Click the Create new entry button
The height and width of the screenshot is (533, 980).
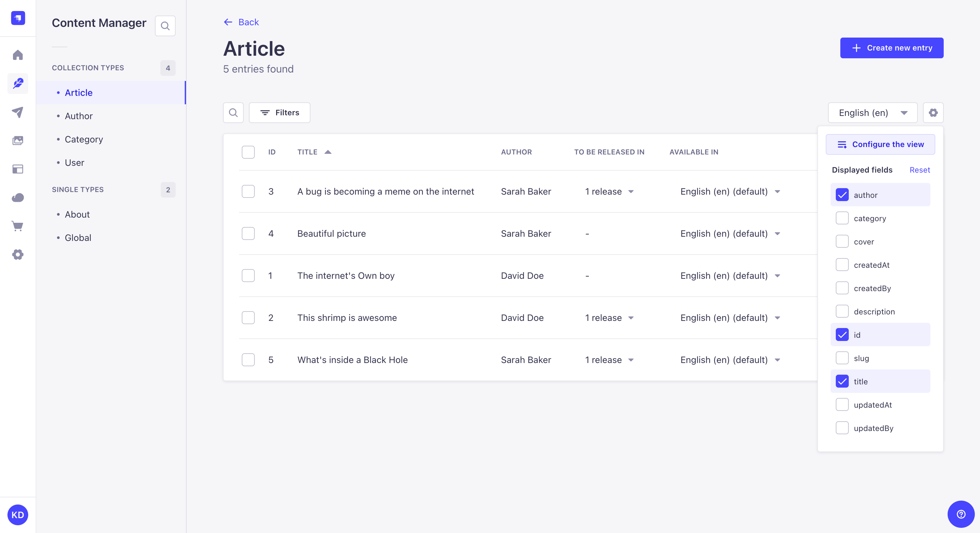891,47
